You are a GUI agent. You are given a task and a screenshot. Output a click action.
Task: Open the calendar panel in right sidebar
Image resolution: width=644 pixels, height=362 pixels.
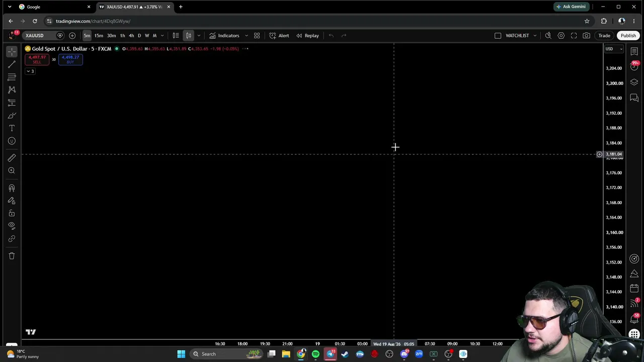[634, 289]
